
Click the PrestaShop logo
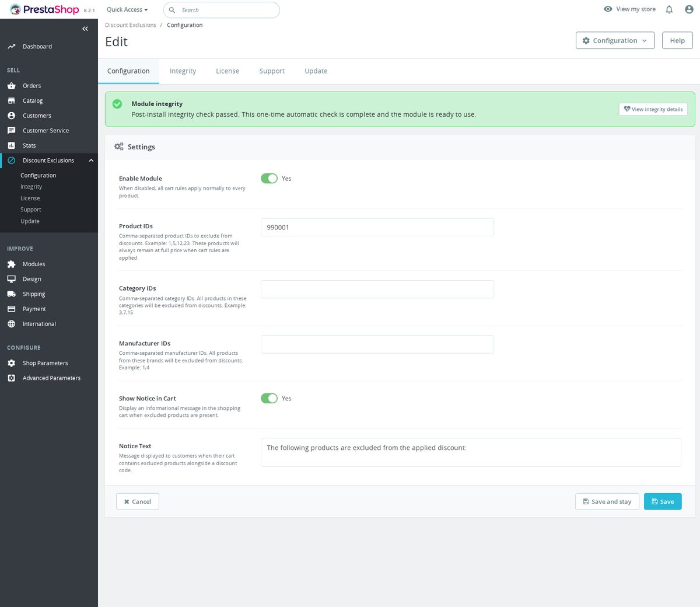click(x=44, y=9)
